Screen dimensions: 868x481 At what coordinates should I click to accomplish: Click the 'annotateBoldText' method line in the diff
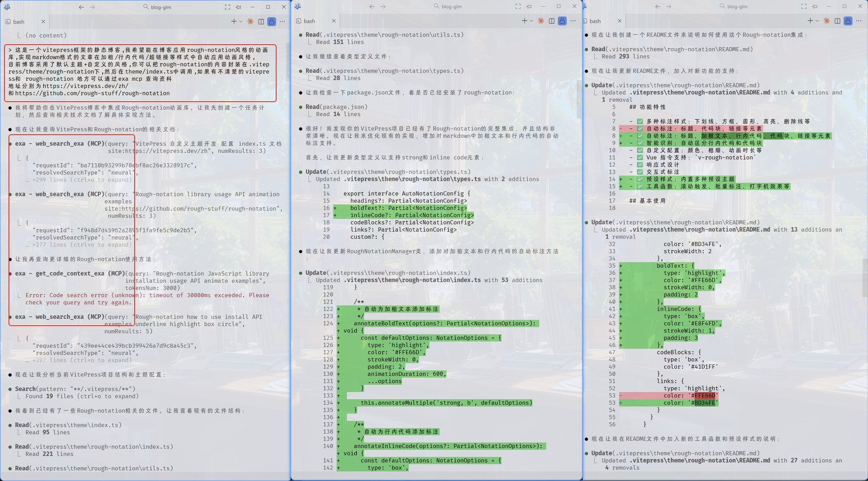point(444,324)
